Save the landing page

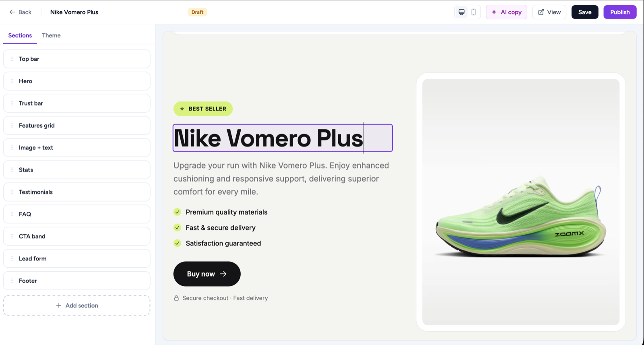[585, 12]
